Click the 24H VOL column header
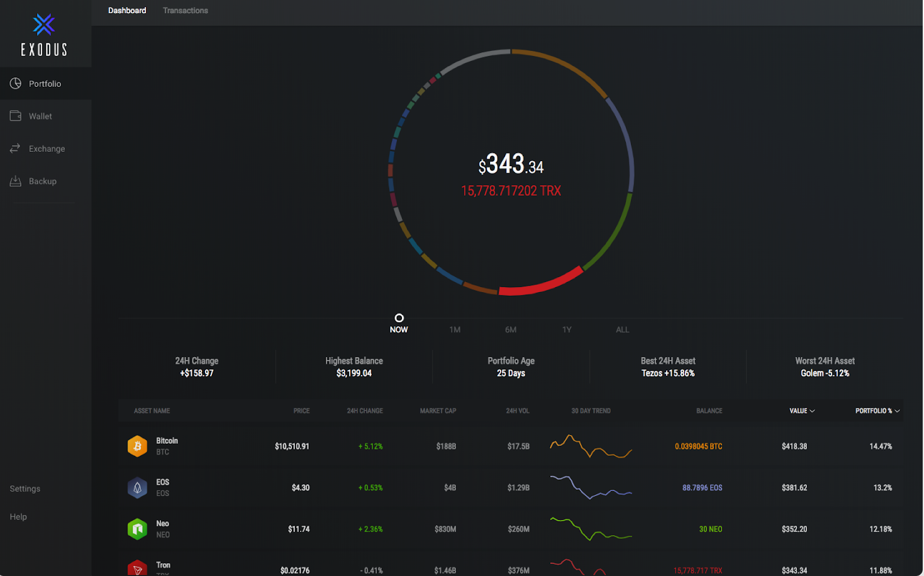The height and width of the screenshot is (576, 924). [x=518, y=410]
